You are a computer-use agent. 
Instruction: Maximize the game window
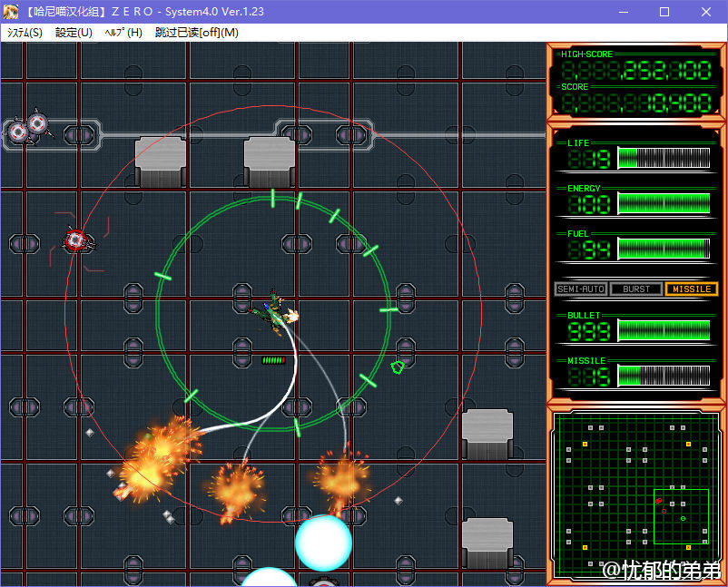[x=664, y=12]
